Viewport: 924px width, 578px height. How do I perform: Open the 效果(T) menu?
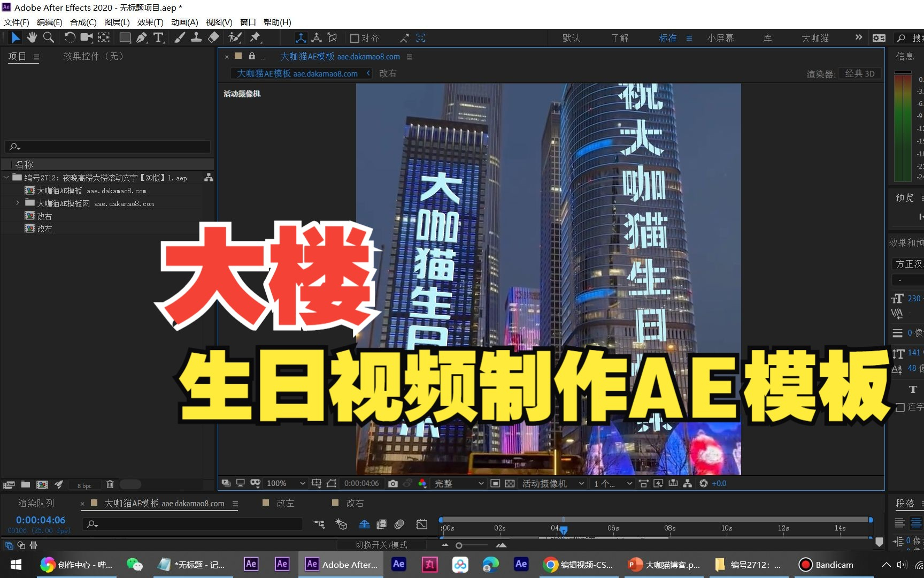150,22
